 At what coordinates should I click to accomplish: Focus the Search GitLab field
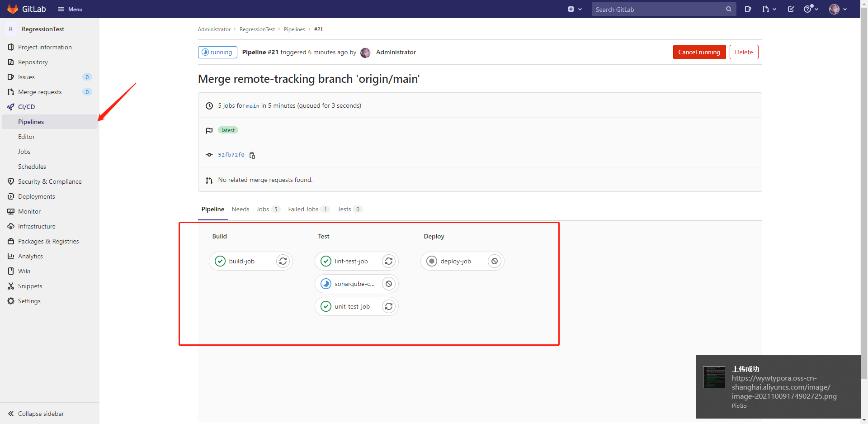(658, 9)
